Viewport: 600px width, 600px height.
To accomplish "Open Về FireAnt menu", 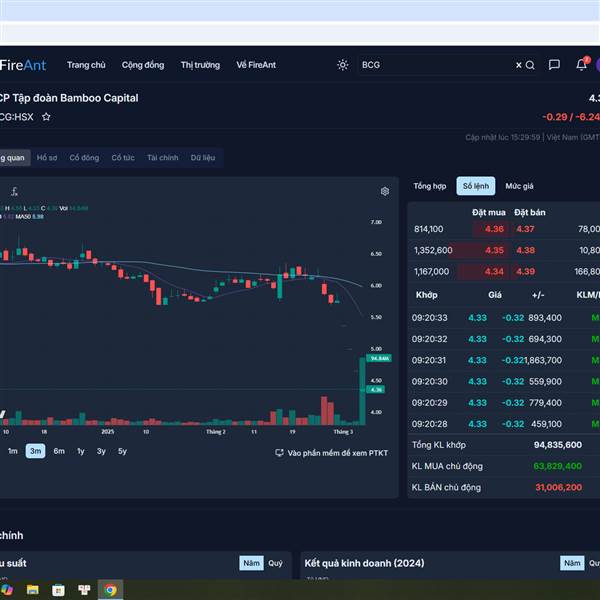I will click(x=256, y=65).
